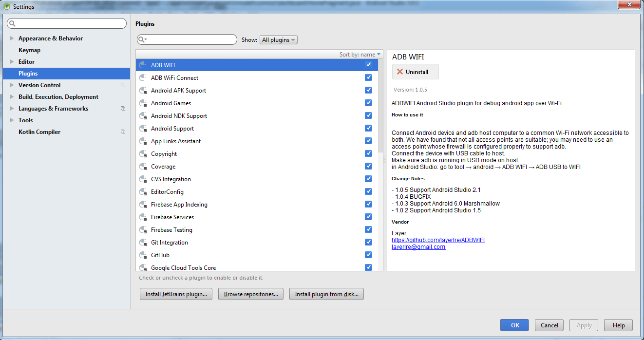
Task: Click the ADB WiFi Connect plugin icon
Action: (143, 77)
